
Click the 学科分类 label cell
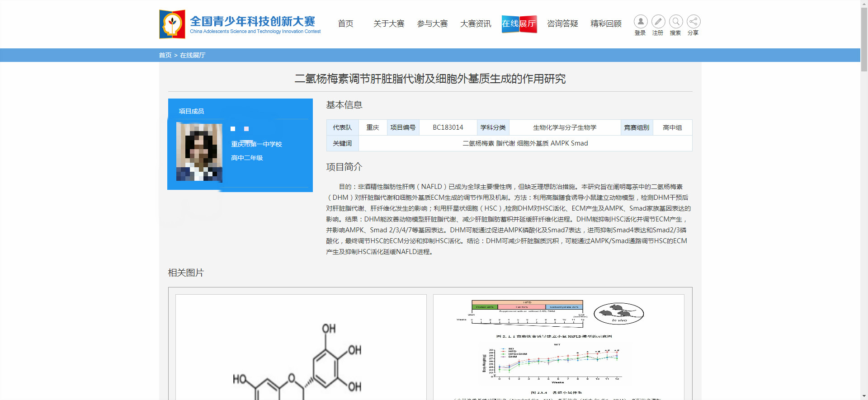tap(493, 127)
